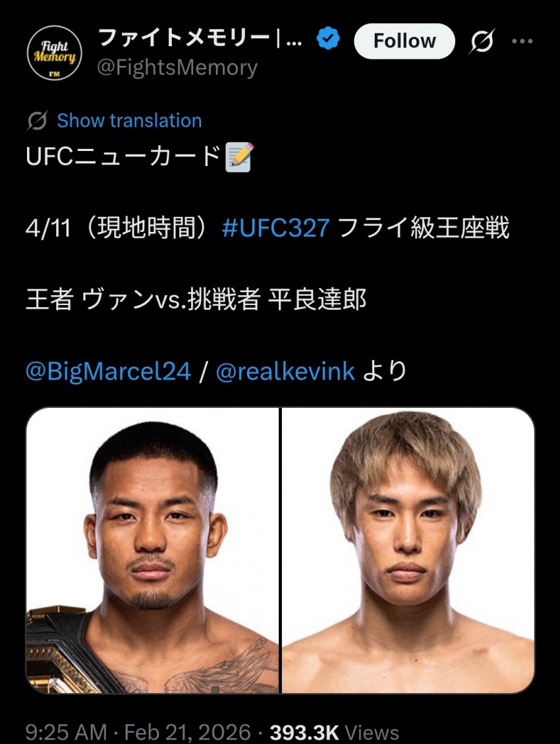Follow the FightsMemory account
The image size is (560, 744).
[405, 42]
